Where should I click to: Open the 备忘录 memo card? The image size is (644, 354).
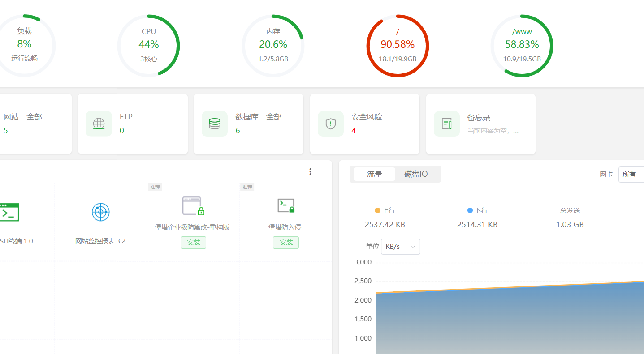point(481,124)
